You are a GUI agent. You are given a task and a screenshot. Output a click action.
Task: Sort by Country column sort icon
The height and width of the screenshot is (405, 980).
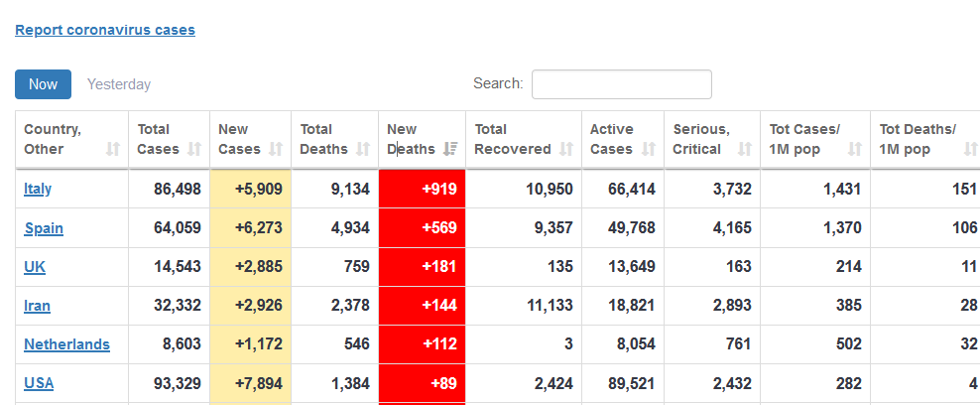pyautogui.click(x=112, y=149)
